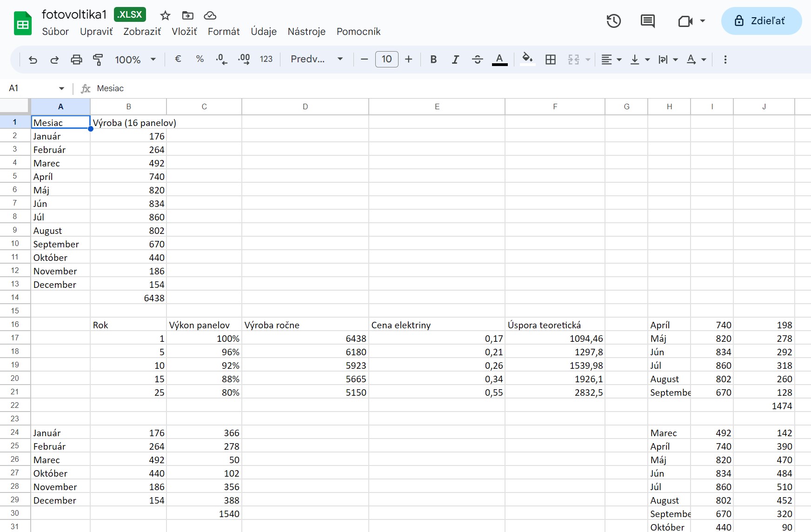The width and height of the screenshot is (811, 532).
Task: Click the Undo arrow icon
Action: tap(33, 60)
